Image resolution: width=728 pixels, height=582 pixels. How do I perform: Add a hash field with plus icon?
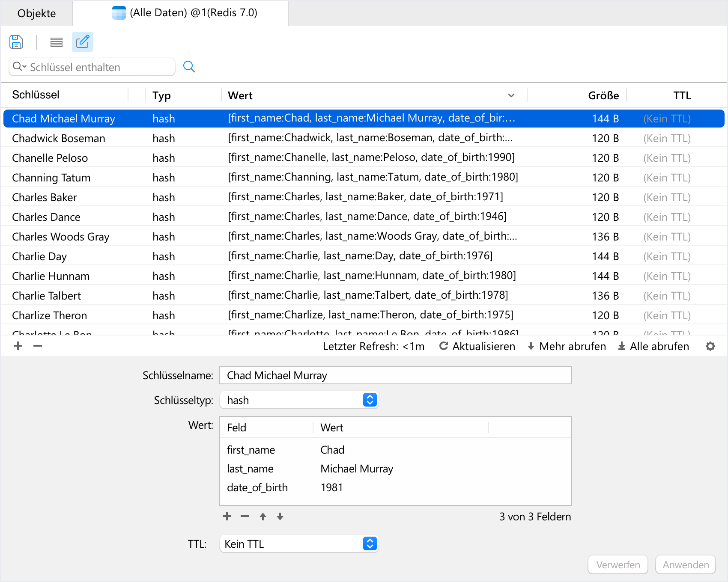(x=227, y=517)
